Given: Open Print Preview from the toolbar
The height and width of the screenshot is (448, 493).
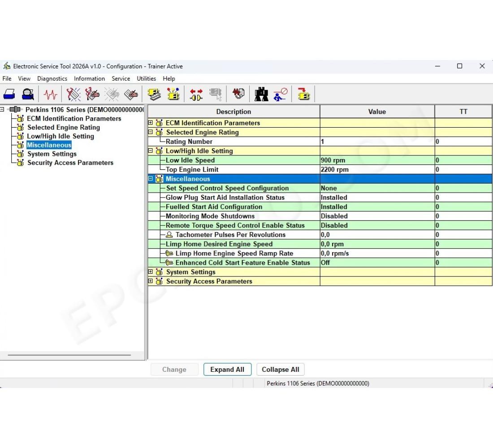Looking at the screenshot, I should 28,94.
